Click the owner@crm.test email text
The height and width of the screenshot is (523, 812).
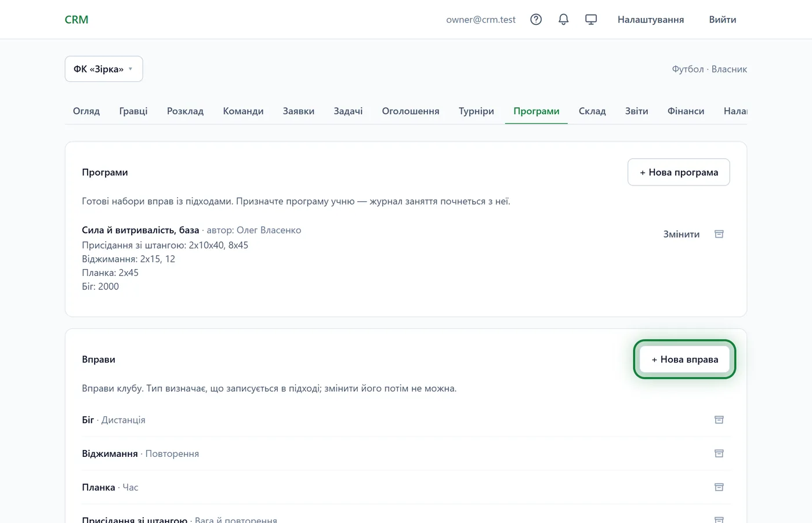(x=481, y=20)
